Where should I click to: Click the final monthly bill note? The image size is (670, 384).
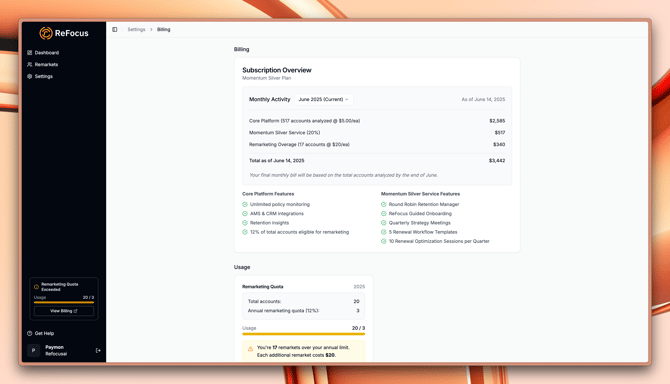pos(344,175)
